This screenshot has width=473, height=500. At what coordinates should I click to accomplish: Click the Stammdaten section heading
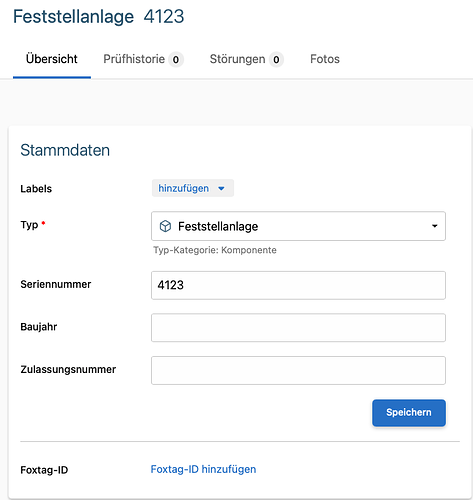[65, 150]
